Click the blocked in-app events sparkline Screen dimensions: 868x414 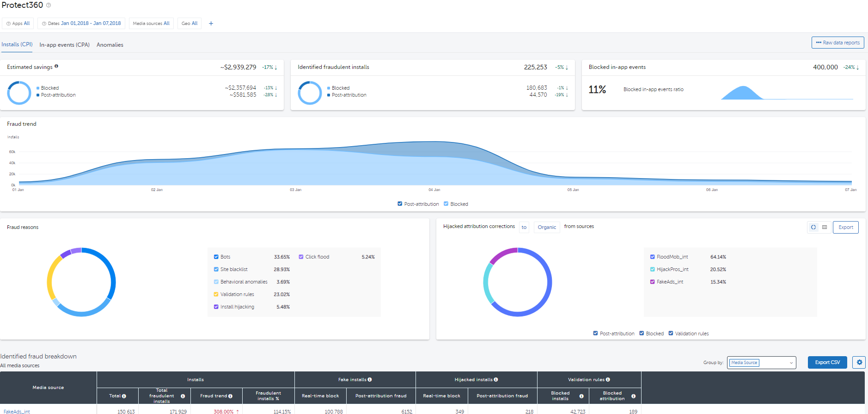pyautogui.click(x=787, y=93)
